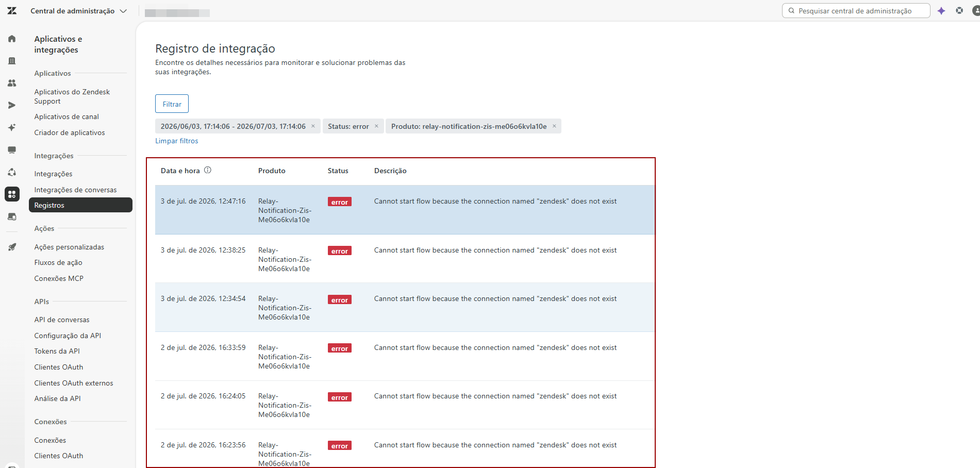This screenshot has width=980, height=468.
Task: Click the Produto column header
Action: coord(272,171)
